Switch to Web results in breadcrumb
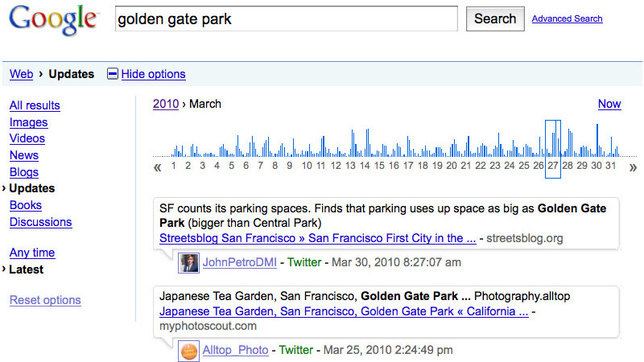Image resolution: width=644 pixels, height=362 pixels. point(21,74)
